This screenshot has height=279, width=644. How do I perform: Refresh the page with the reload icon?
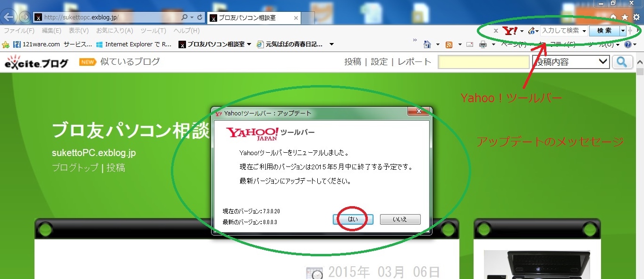[x=200, y=17]
